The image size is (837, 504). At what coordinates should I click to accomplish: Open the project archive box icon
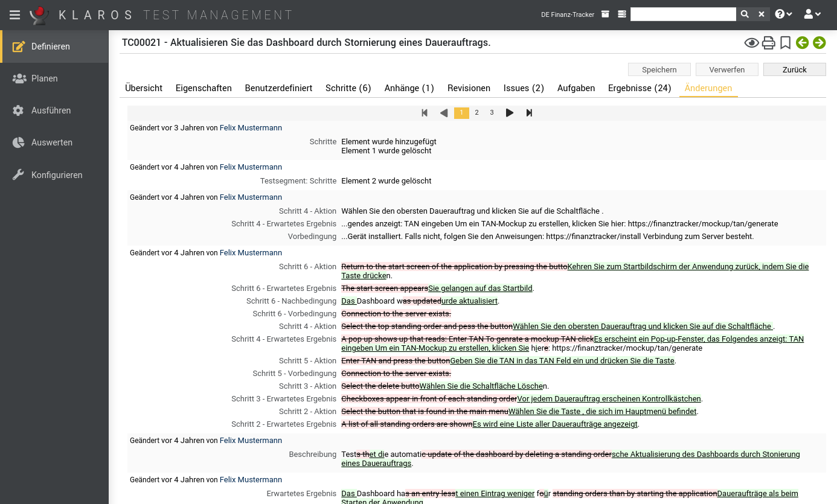pyautogui.click(x=605, y=14)
